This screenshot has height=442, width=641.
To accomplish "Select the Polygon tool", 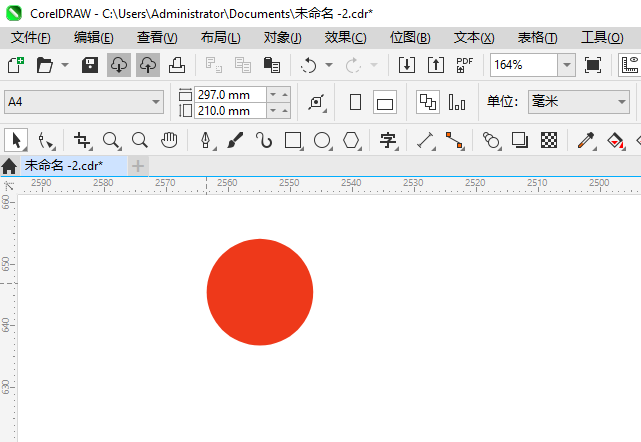I will pyautogui.click(x=352, y=141).
